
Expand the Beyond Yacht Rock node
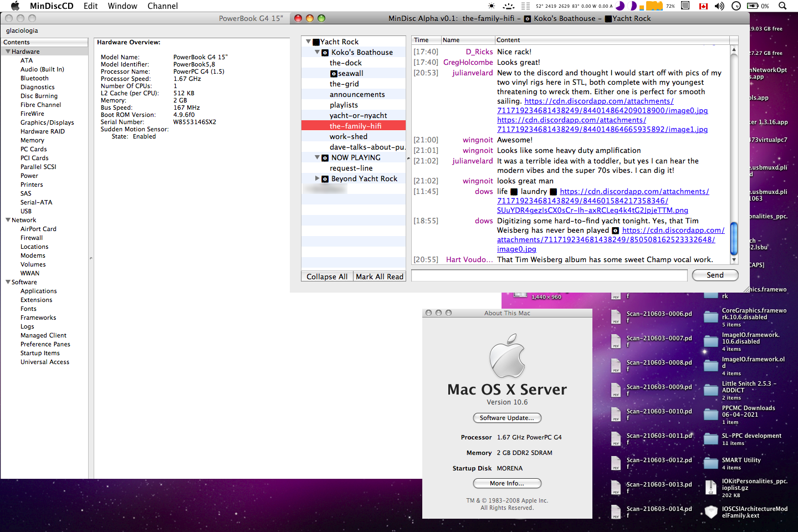coord(318,178)
